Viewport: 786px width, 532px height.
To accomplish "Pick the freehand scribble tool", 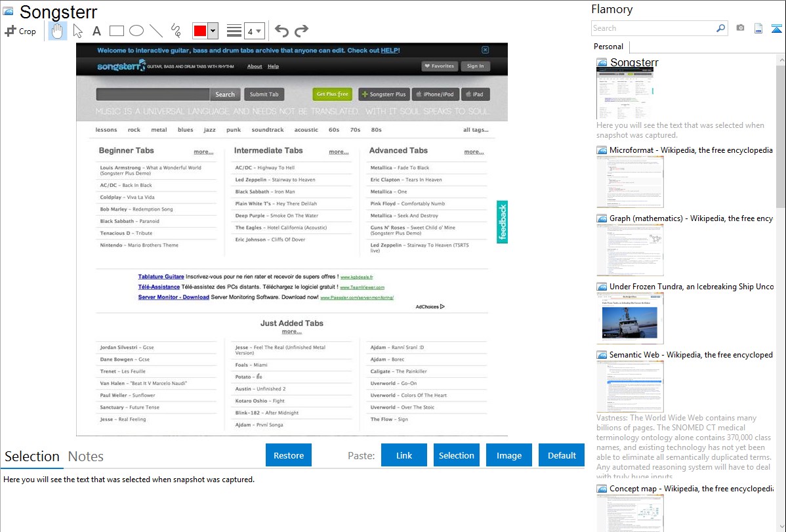I will (176, 31).
